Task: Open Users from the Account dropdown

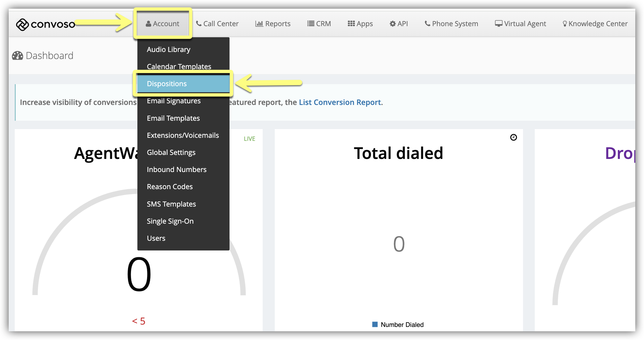Action: pos(183,238)
